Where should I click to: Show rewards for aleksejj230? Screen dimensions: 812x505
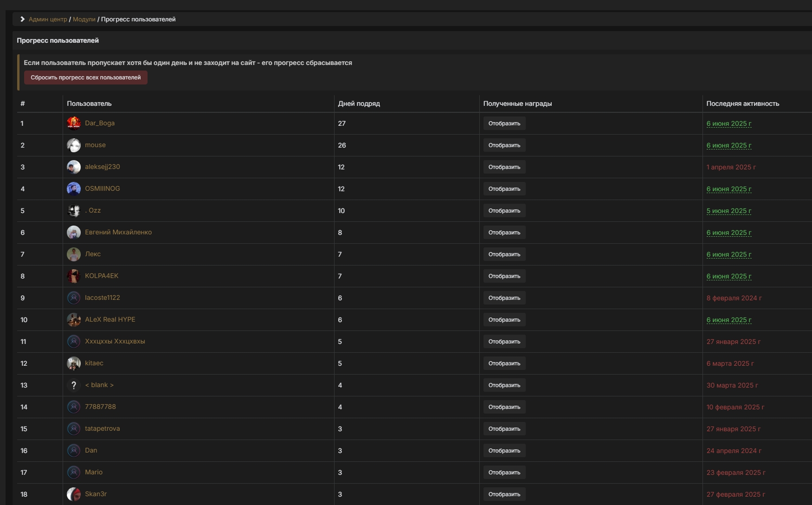[504, 167]
